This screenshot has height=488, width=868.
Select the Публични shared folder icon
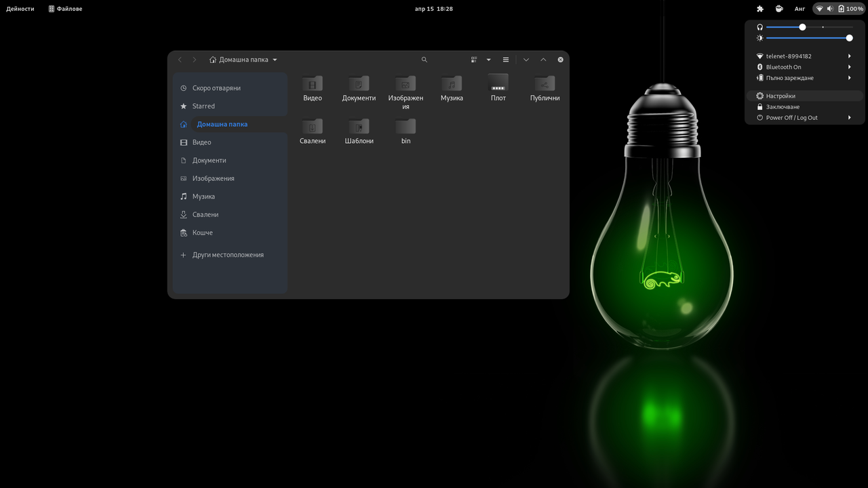pyautogui.click(x=545, y=83)
